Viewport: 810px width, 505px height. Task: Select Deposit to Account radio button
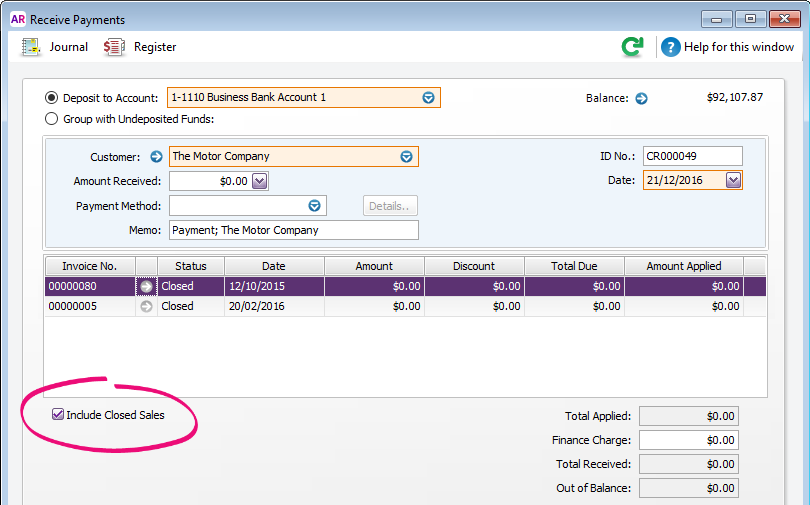[x=52, y=98]
